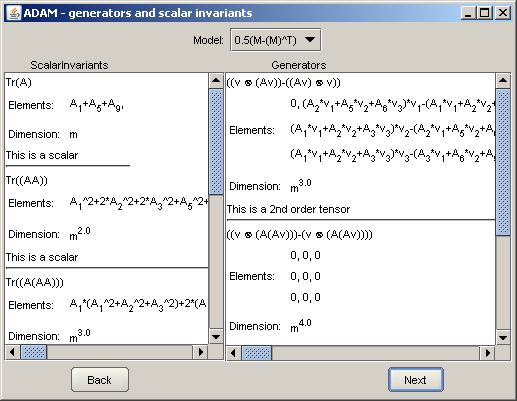This screenshot has width=517, height=401.
Task: Maximize the ADAM window
Action: (x=485, y=13)
